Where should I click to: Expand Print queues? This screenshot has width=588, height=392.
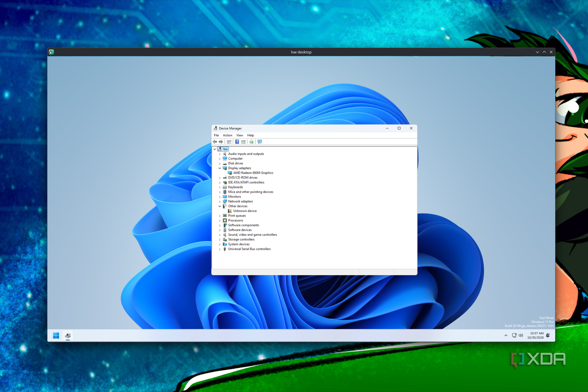(220, 216)
